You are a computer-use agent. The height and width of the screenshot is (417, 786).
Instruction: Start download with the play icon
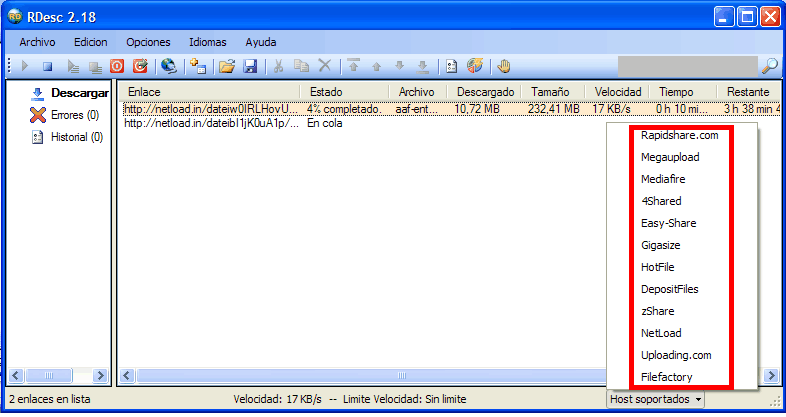(25, 66)
